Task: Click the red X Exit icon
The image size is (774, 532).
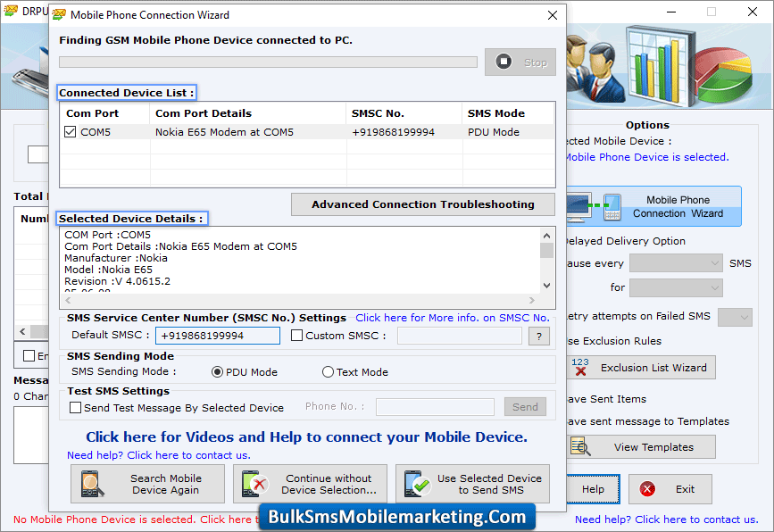Action: click(647, 489)
